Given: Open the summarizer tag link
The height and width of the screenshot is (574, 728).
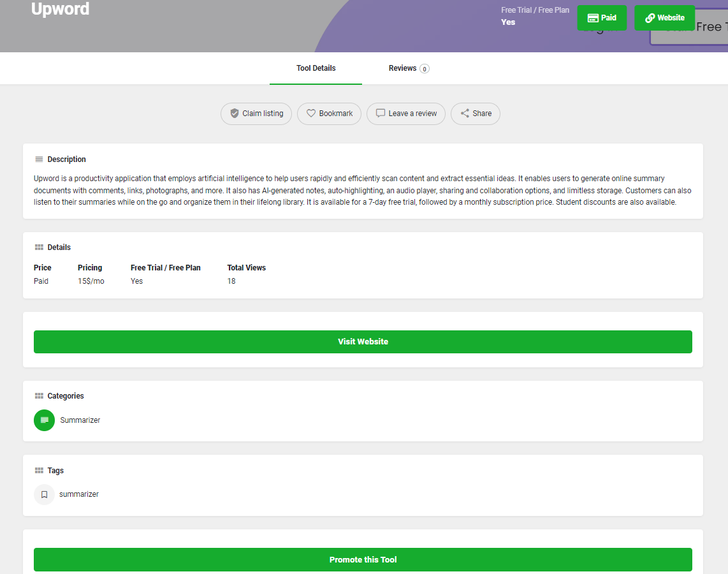Looking at the screenshot, I should (x=79, y=494).
